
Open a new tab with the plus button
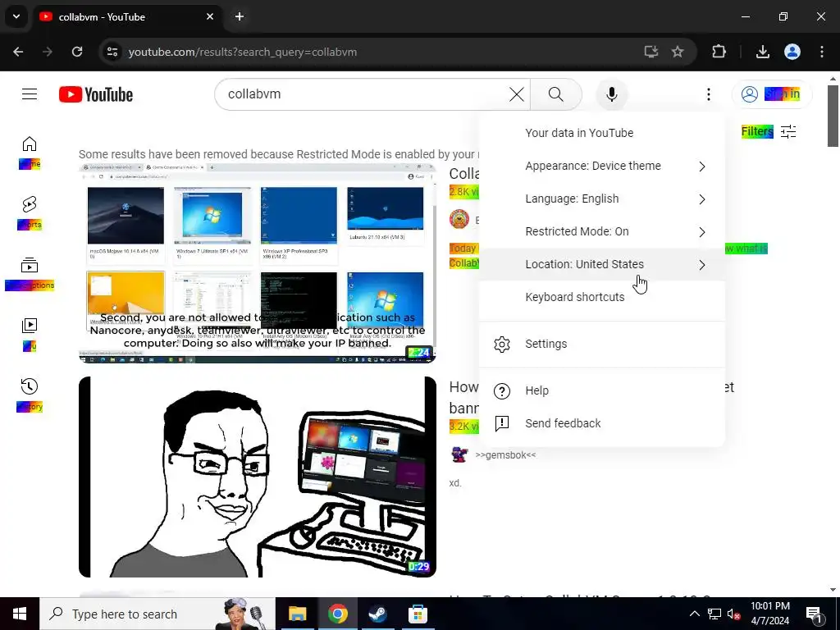pos(240,16)
